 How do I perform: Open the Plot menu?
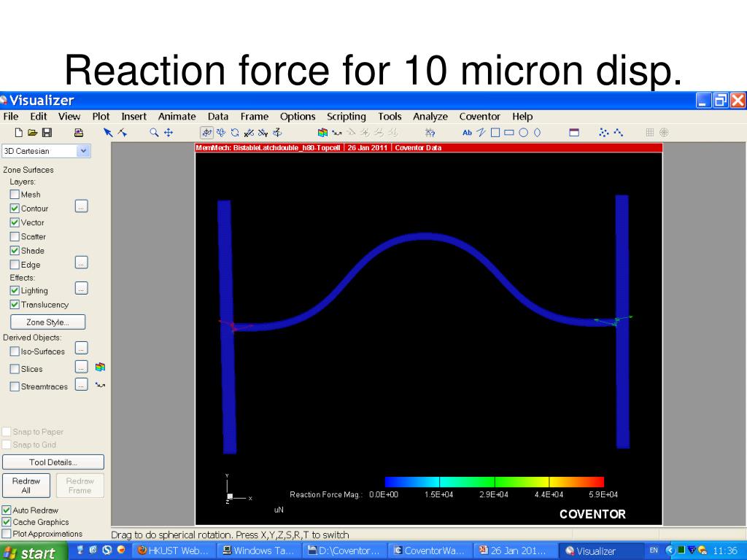point(101,117)
